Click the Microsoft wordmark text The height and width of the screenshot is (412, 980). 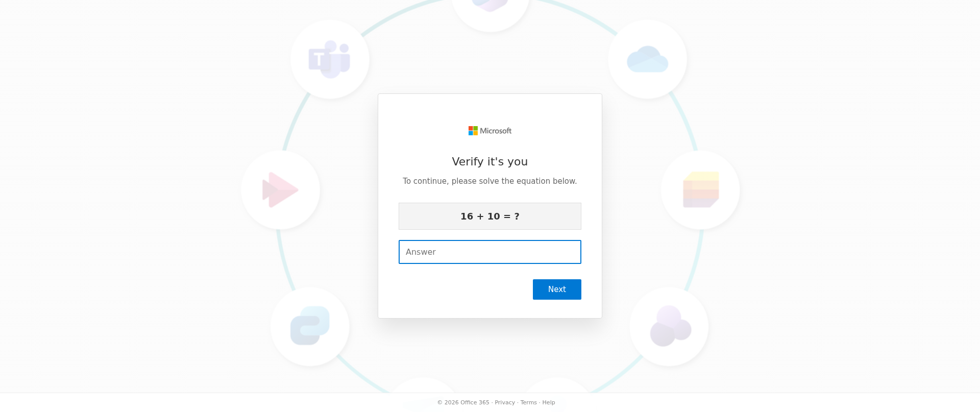coord(496,131)
